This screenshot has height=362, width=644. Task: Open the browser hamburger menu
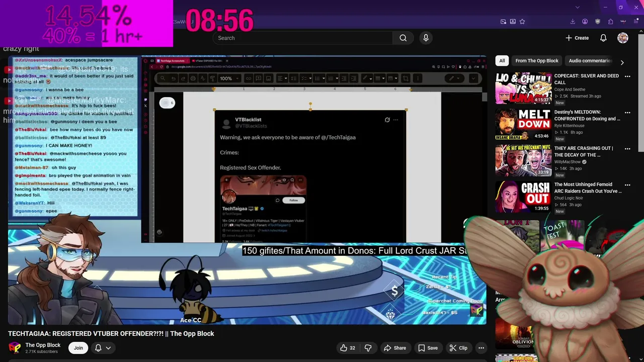pyautogui.click(x=636, y=22)
